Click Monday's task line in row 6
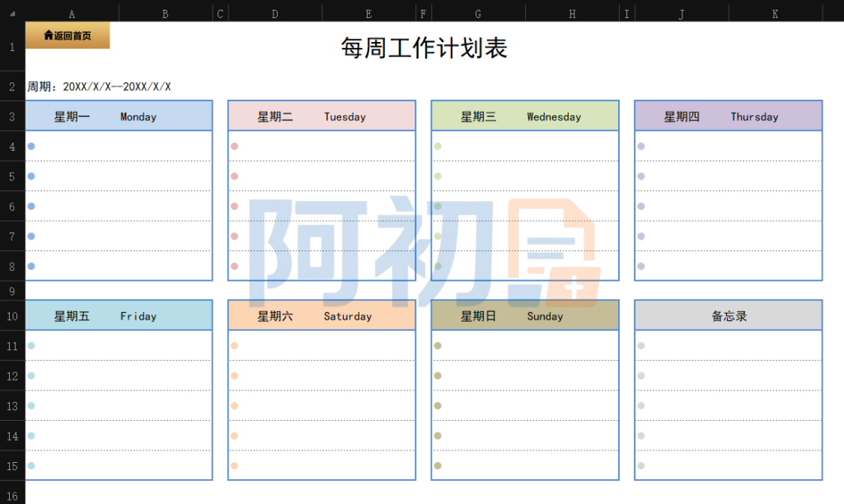This screenshot has width=844, height=504. 119,206
